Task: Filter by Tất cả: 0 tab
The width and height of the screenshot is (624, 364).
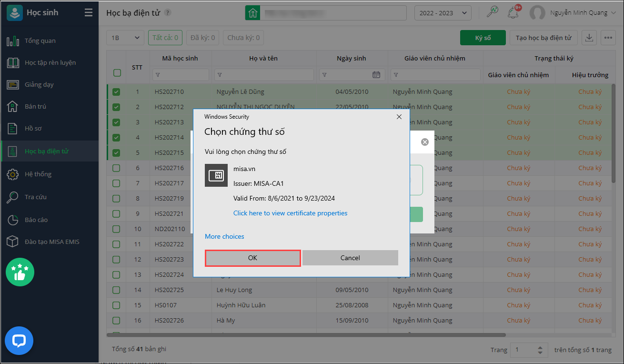Action: click(x=165, y=38)
